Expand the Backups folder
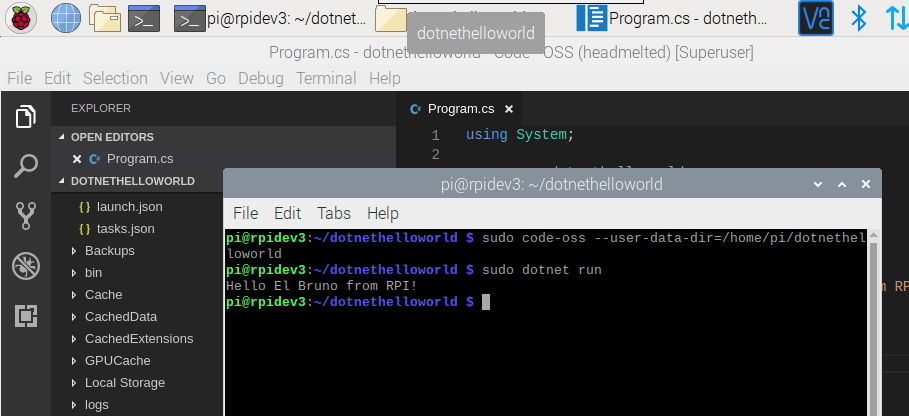Screen dimensions: 909x416 (x=110, y=251)
